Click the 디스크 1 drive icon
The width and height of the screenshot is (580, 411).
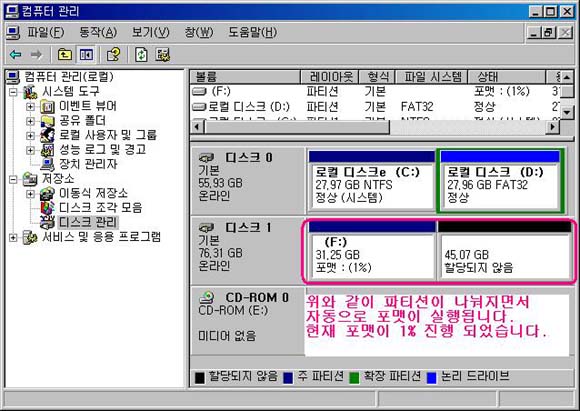pos(206,228)
